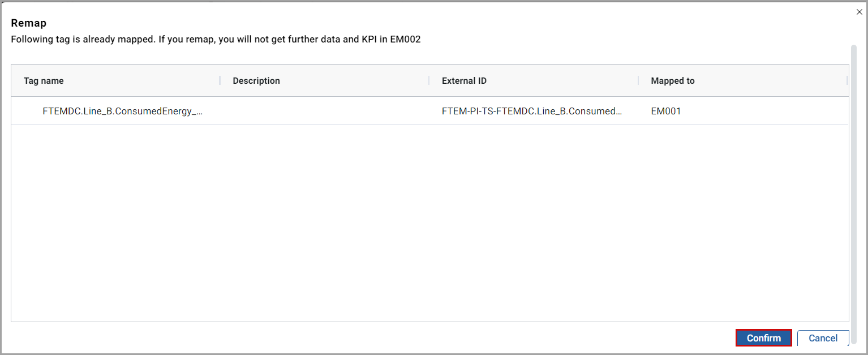Cancel the remap dialog
The width and height of the screenshot is (868, 355).
click(x=823, y=338)
